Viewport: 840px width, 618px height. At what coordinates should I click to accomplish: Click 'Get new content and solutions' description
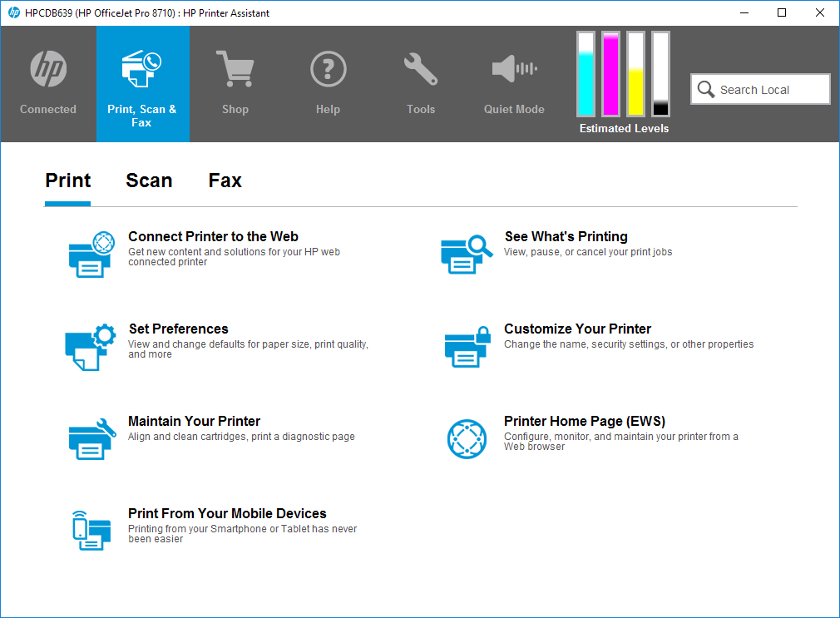tap(234, 257)
